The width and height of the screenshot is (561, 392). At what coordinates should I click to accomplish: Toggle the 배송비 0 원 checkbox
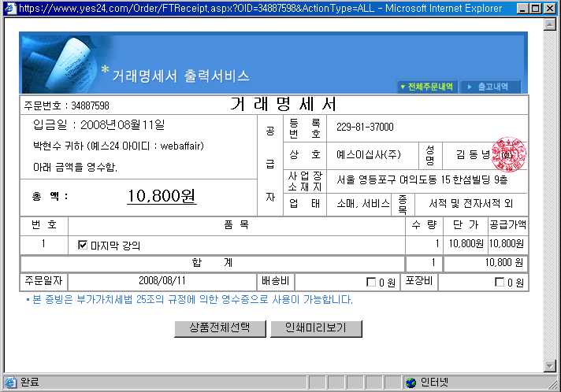(x=371, y=282)
